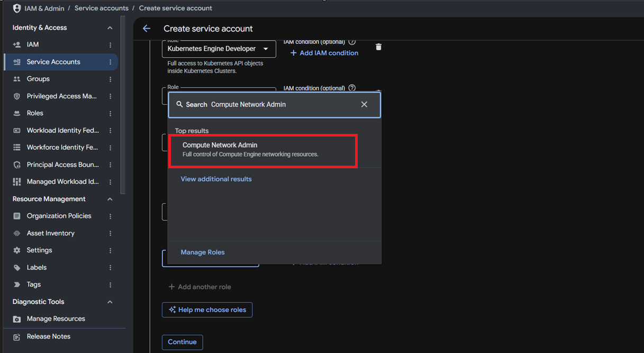Open Service Accounts in the sidebar

[61, 62]
